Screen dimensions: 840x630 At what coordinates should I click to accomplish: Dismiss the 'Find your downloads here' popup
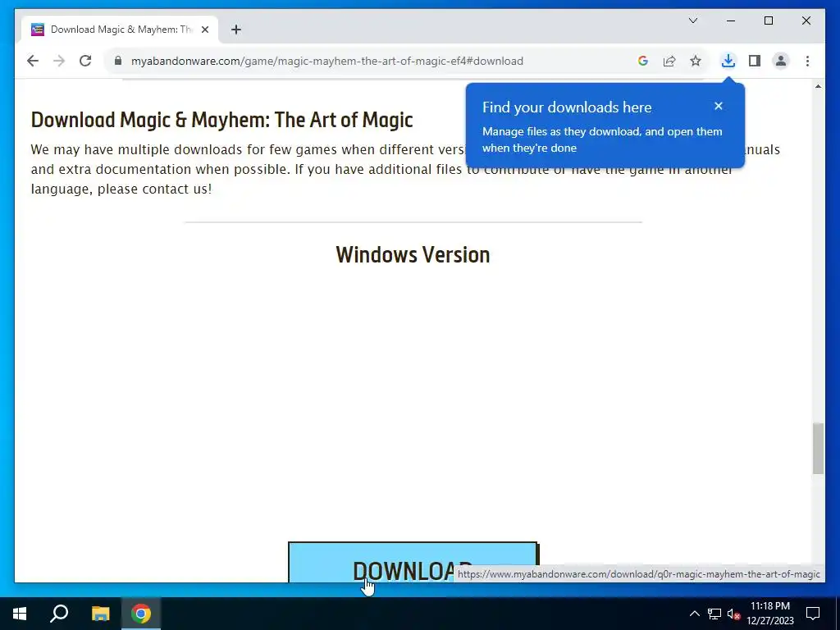pos(719,106)
